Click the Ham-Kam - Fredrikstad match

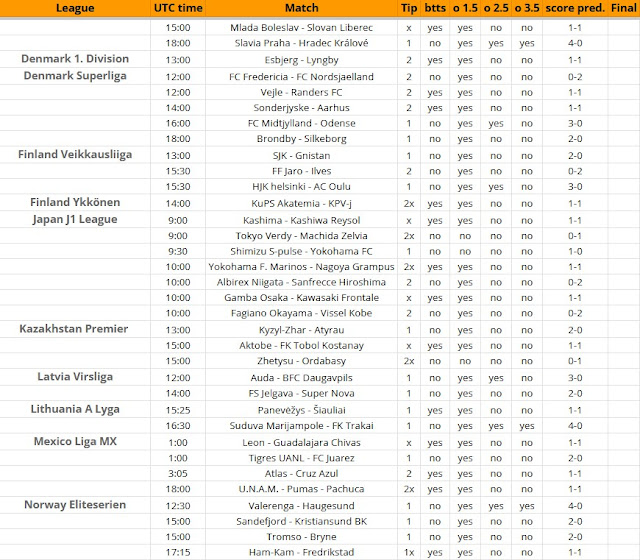(x=302, y=552)
